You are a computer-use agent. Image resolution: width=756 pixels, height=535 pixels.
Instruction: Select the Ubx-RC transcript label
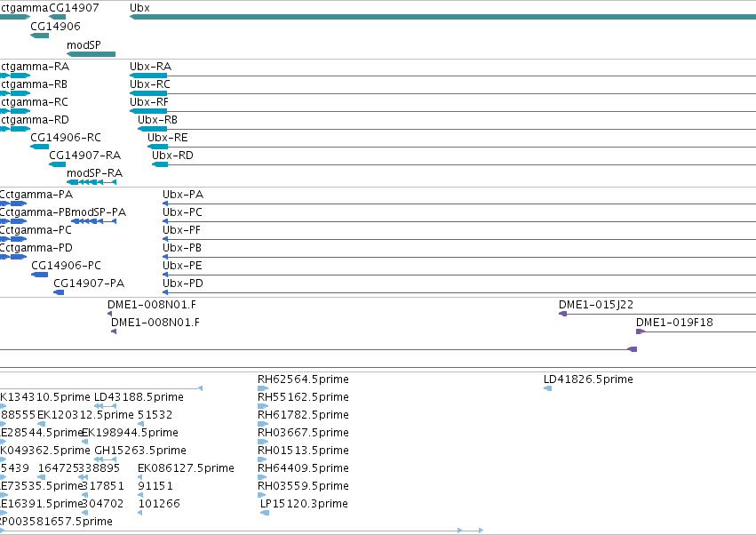[x=150, y=84]
